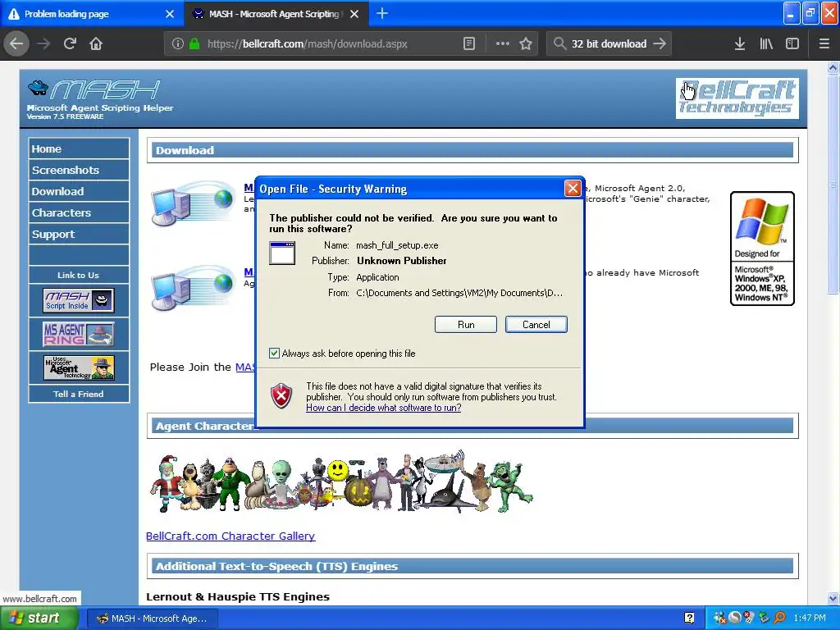This screenshot has width=840, height=630.
Task: Show site information icon in address bar
Action: tap(178, 43)
